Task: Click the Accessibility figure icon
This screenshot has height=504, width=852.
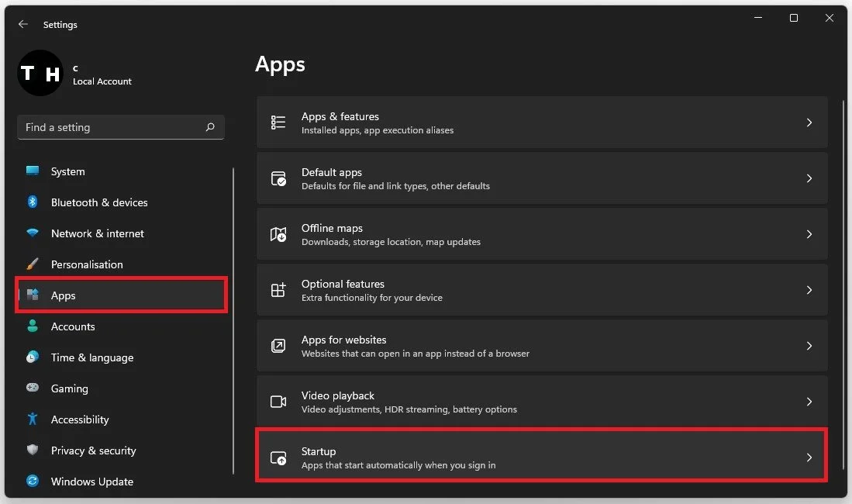Action: pyautogui.click(x=33, y=419)
